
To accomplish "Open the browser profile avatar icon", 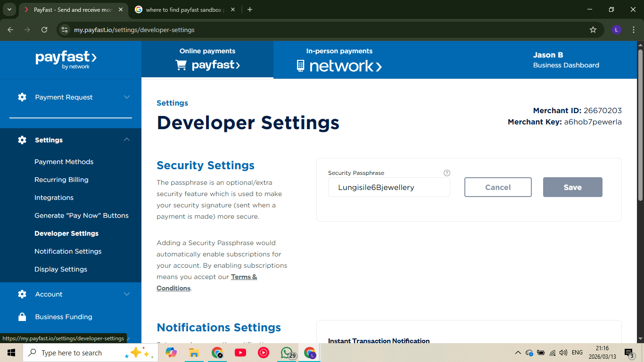I will pos(616,30).
